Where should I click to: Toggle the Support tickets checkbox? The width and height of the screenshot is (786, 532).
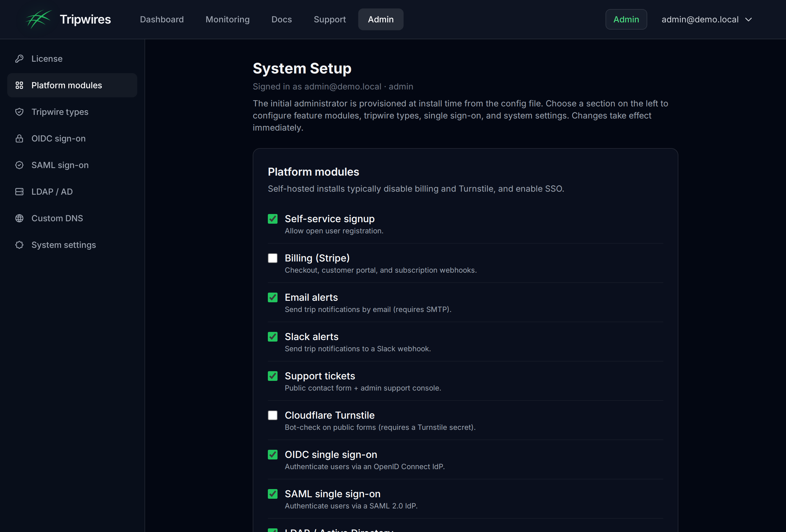pos(273,376)
